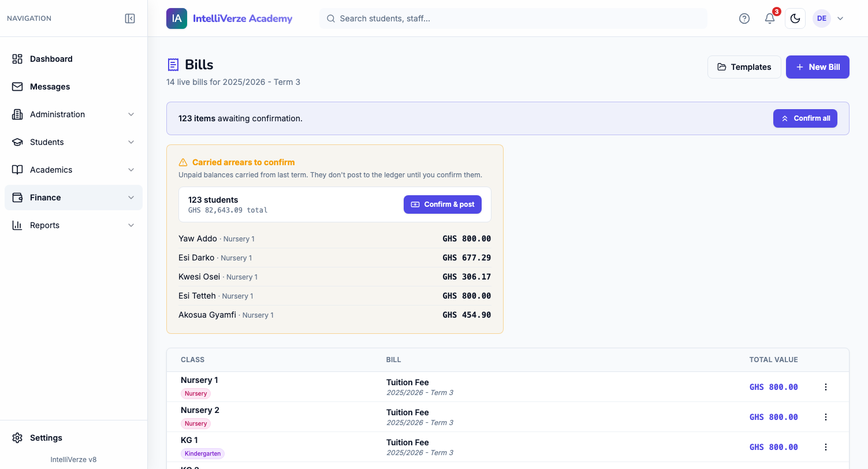
Task: Click the Academics book icon
Action: point(17,170)
